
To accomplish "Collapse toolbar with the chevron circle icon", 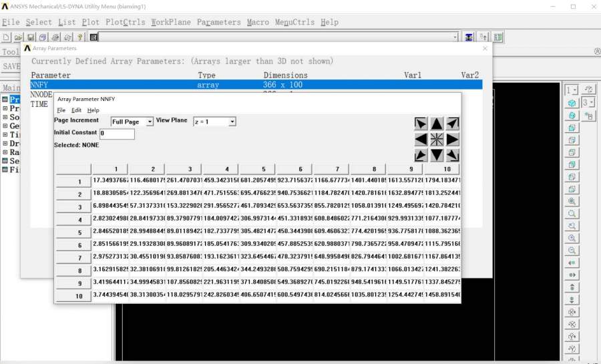I will pyautogui.click(x=597, y=51).
